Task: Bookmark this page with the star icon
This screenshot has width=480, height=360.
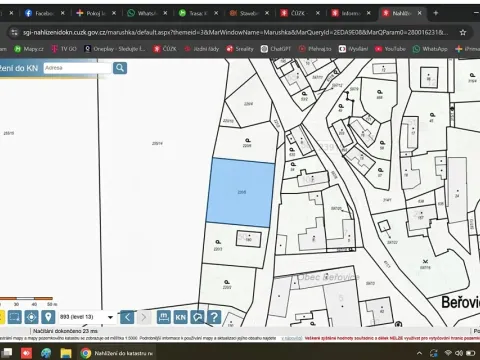Action: (x=463, y=32)
